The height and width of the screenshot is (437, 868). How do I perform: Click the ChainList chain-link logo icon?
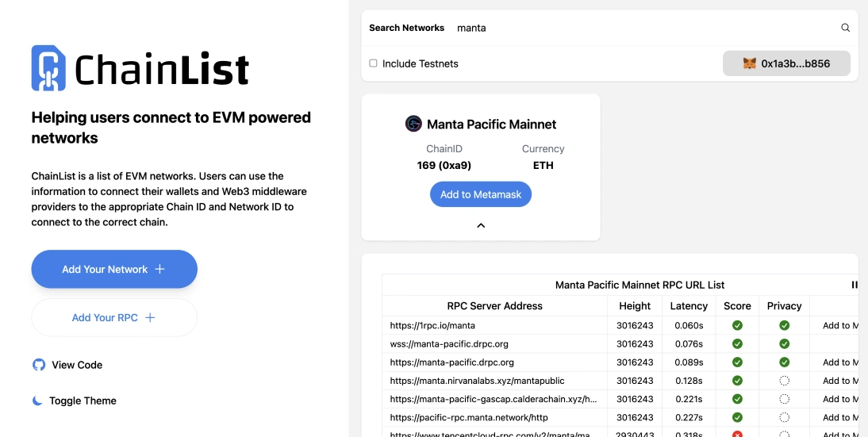pos(48,68)
